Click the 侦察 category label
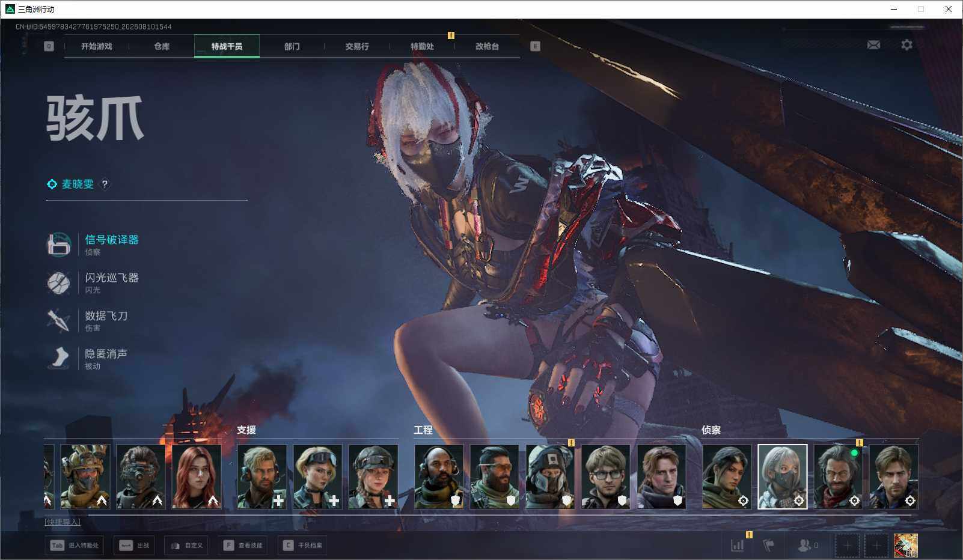Image resolution: width=963 pixels, height=560 pixels. coord(711,430)
